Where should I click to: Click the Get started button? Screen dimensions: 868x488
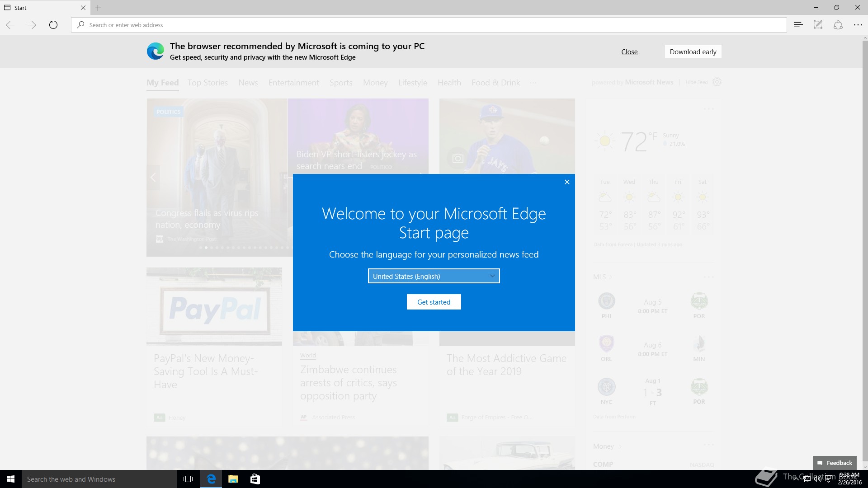click(434, 302)
